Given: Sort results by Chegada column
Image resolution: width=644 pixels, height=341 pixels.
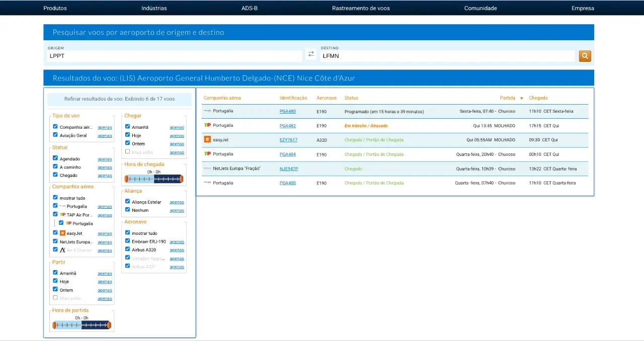Looking at the screenshot, I should point(538,98).
